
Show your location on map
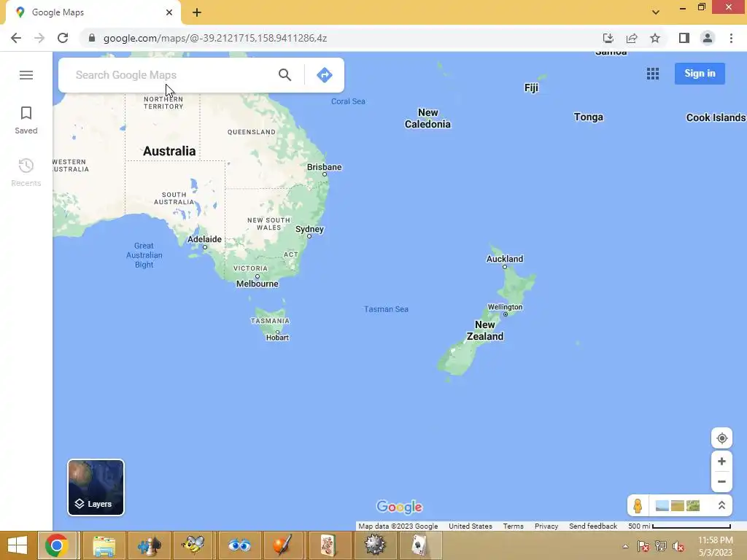721,438
